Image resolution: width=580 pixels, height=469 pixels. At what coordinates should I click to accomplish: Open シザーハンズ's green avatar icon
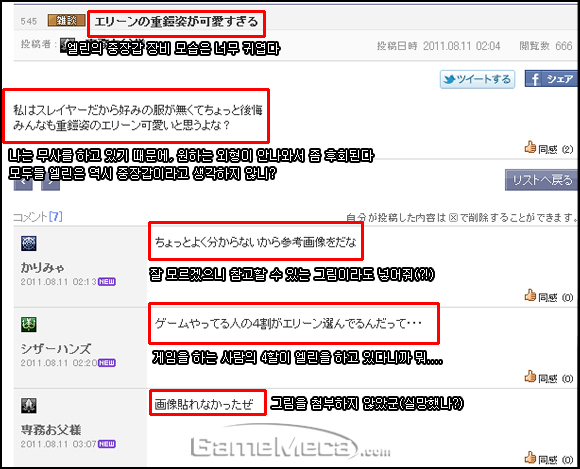tap(28, 324)
